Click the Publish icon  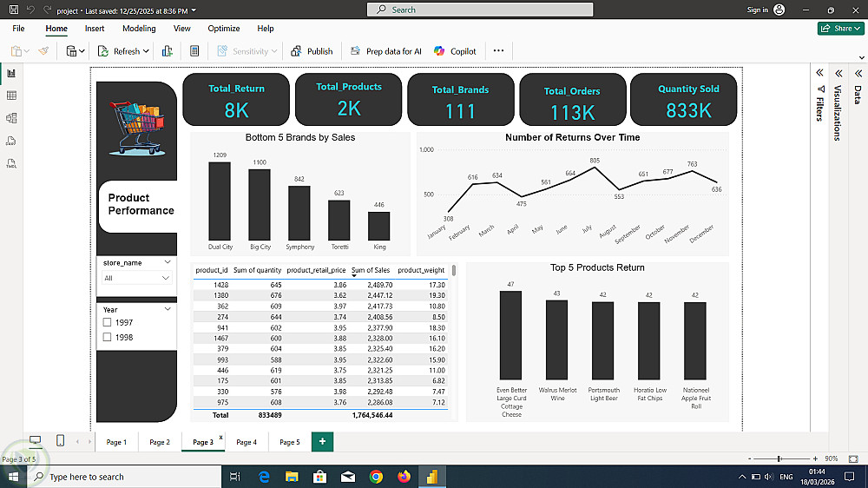pyautogui.click(x=296, y=51)
